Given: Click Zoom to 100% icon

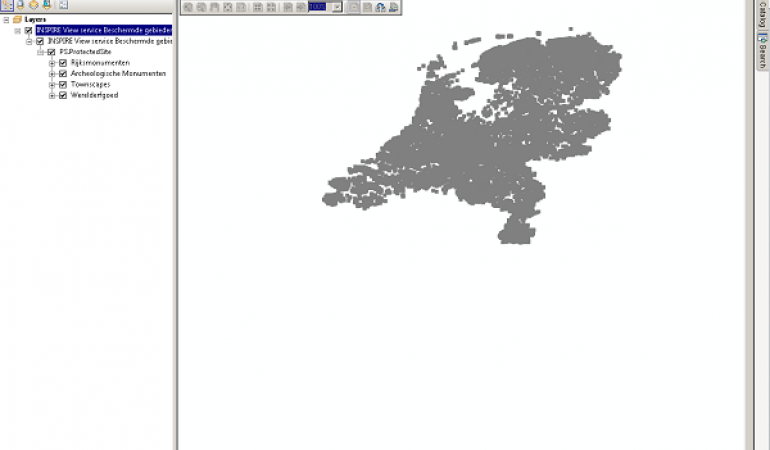Looking at the screenshot, I should click(241, 7).
